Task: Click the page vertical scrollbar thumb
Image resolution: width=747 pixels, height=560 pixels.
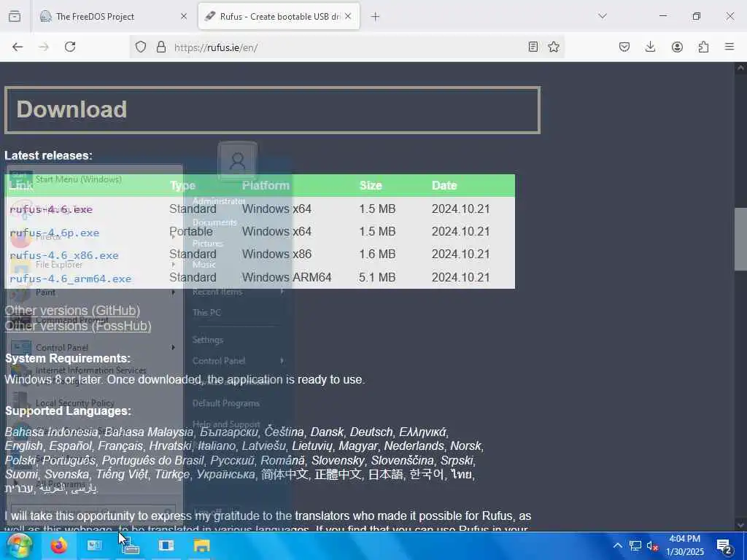Action: pos(741,239)
